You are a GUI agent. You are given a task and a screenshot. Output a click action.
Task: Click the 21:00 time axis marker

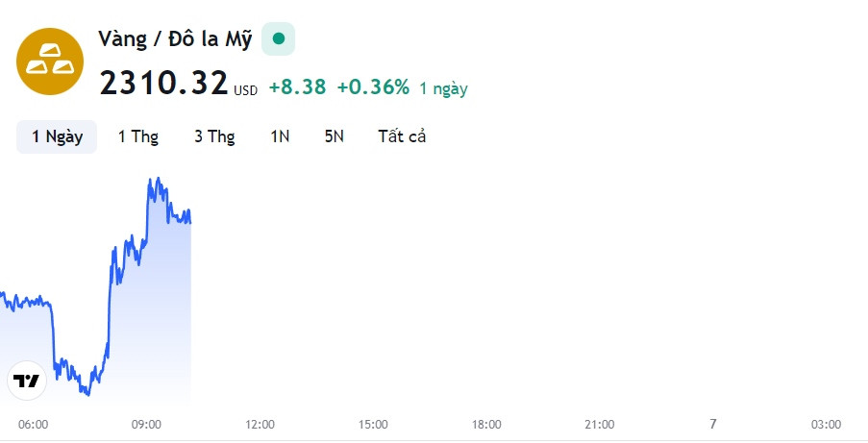(600, 425)
